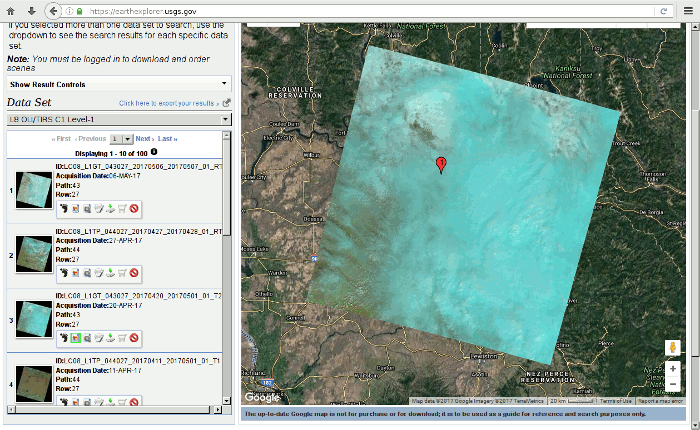Screen dimensions: 700x430
Task: Go to Next results page
Action: (145, 139)
